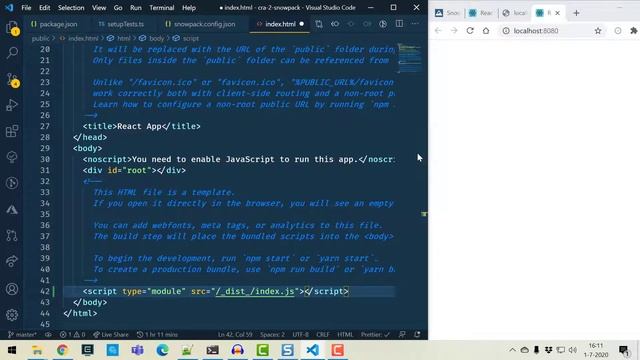Open notifications bell in status bar
The height and width of the screenshot is (360, 640).
coord(417,335)
